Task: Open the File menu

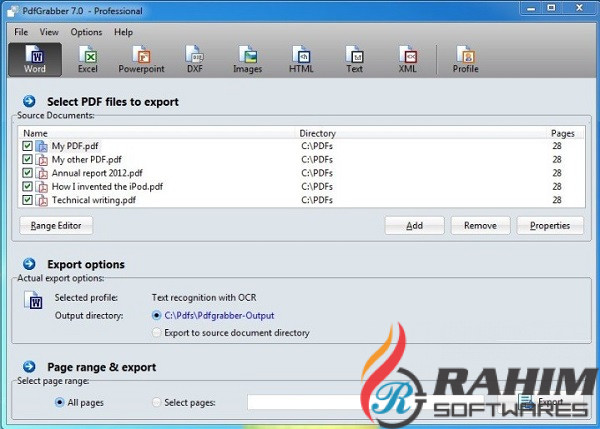Action: click(21, 32)
